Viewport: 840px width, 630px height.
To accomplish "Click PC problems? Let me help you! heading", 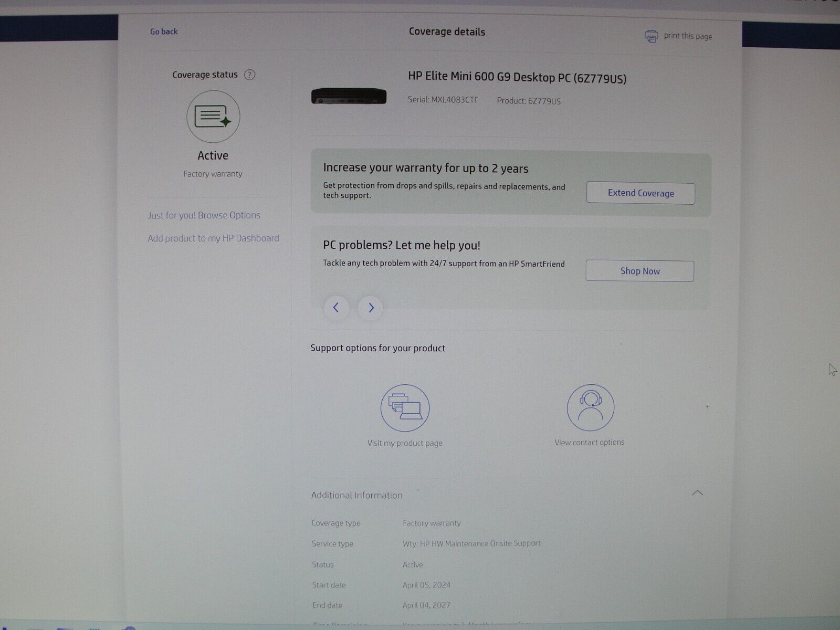I will pos(402,245).
